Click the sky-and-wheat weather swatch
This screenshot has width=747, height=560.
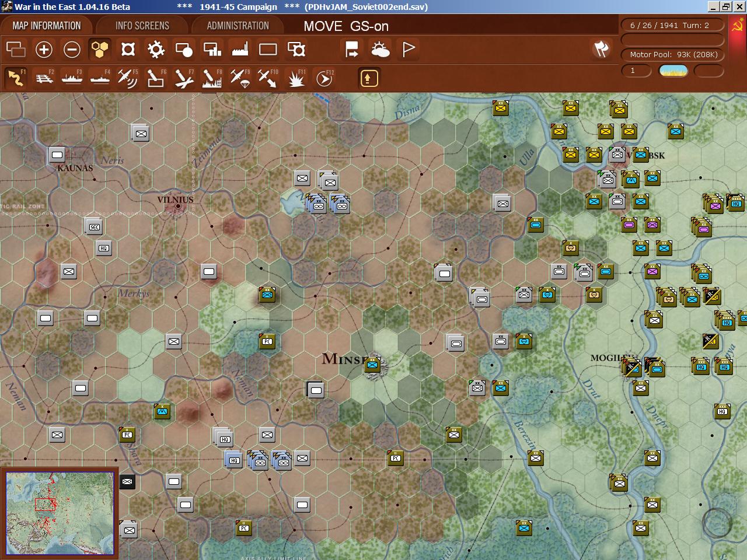coord(673,71)
